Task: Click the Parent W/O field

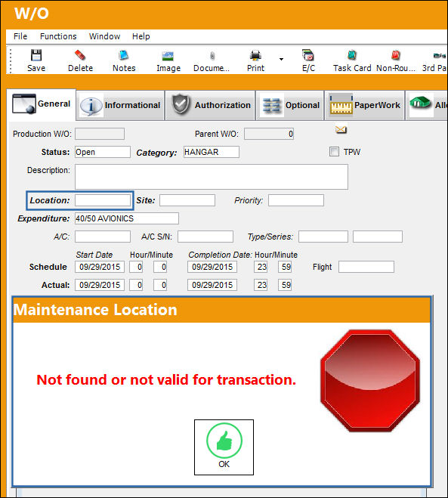Action: tap(269, 134)
